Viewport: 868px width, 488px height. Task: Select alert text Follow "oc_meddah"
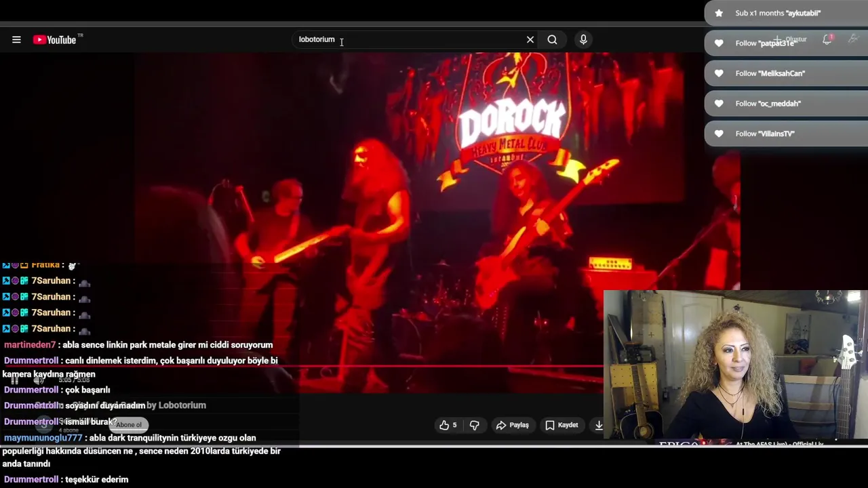click(x=768, y=103)
